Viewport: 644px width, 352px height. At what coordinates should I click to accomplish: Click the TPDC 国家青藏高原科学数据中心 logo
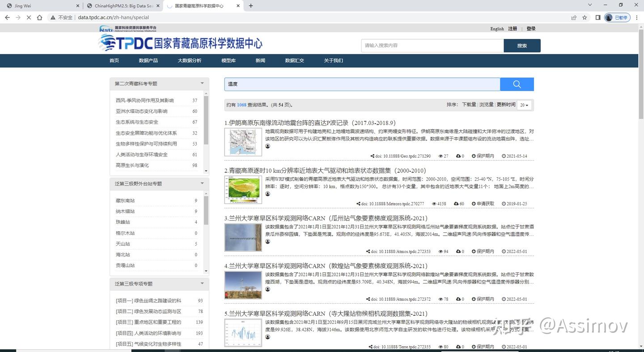(x=179, y=43)
